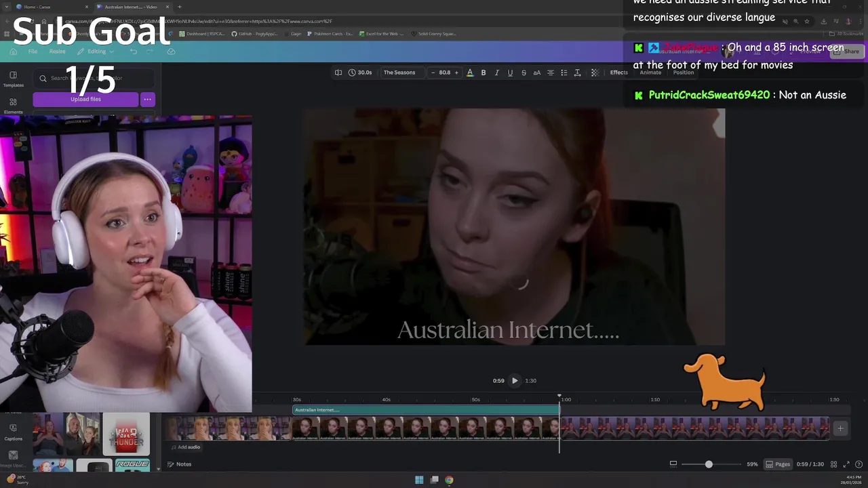Toggle italic text formatting

(497, 73)
